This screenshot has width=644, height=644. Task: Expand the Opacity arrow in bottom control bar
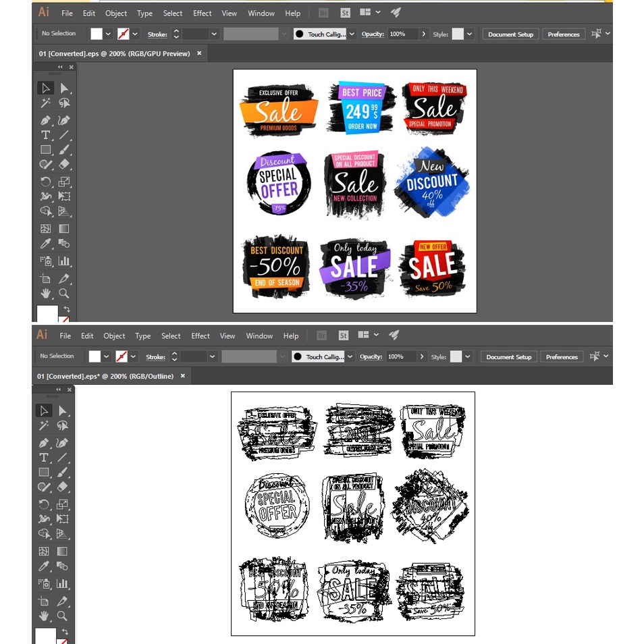tap(422, 356)
